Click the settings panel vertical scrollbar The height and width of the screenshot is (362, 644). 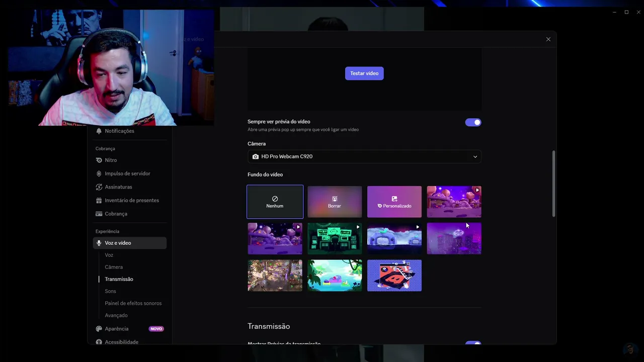click(x=554, y=184)
